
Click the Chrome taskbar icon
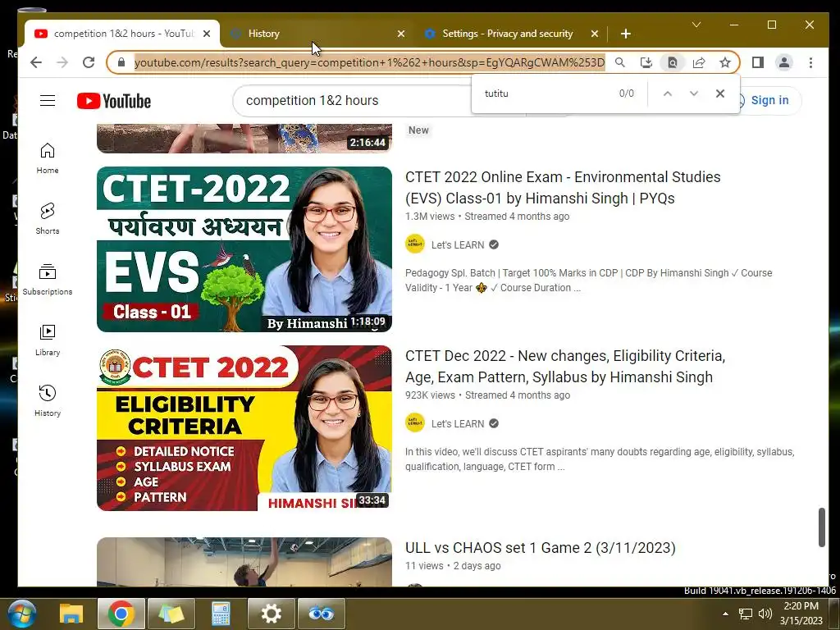coord(121,614)
